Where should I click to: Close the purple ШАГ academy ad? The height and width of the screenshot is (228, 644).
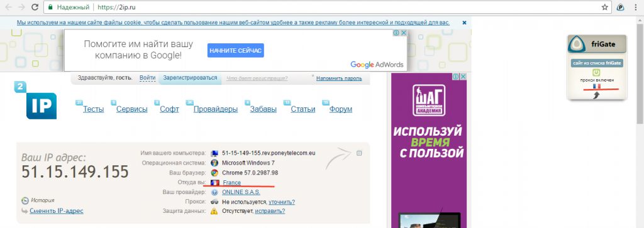tap(463, 77)
